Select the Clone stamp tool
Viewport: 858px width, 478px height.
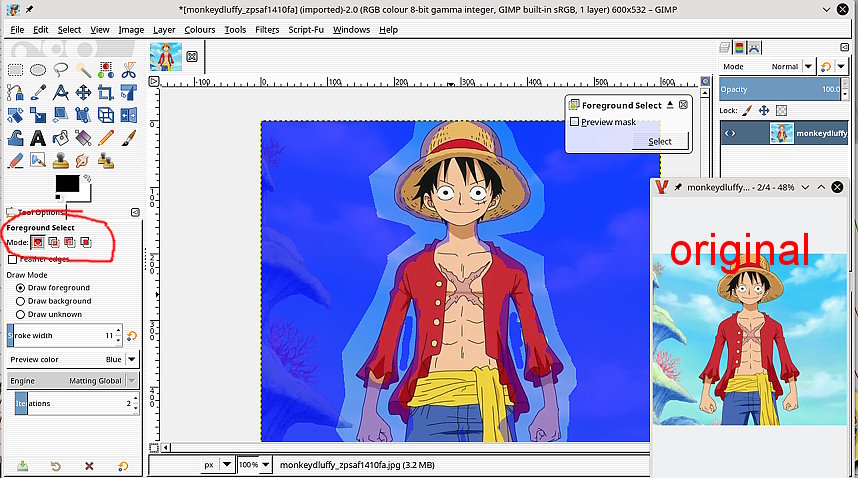point(61,161)
